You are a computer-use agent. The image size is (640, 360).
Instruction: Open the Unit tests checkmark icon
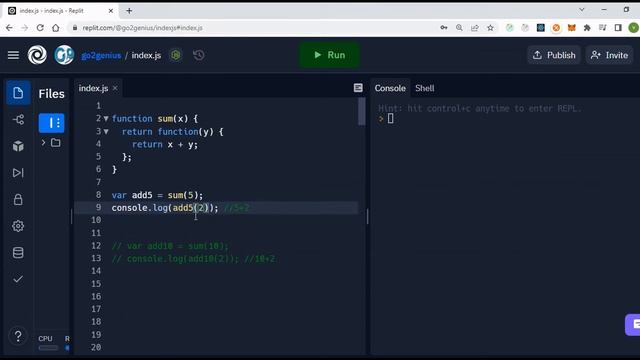pos(18,279)
